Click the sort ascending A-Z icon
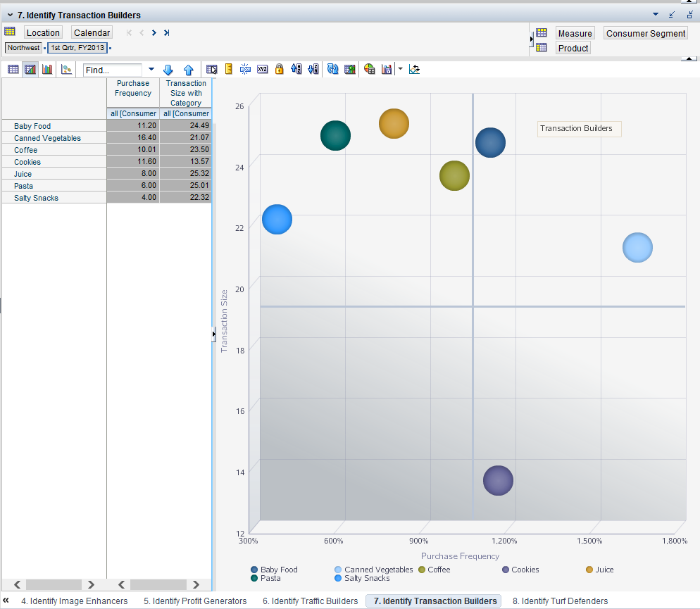This screenshot has width=700, height=609. pos(296,69)
